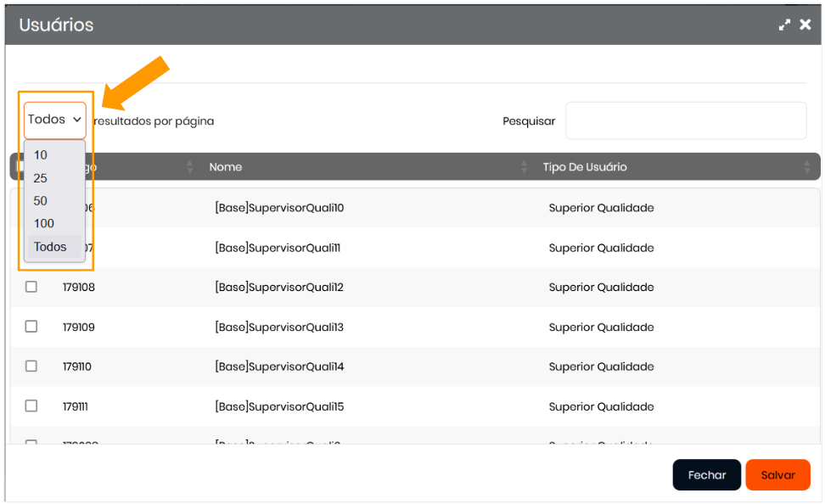Click the Tipo De Usuário column header
Image resolution: width=825 pixels, height=504 pixels.
[x=585, y=167]
